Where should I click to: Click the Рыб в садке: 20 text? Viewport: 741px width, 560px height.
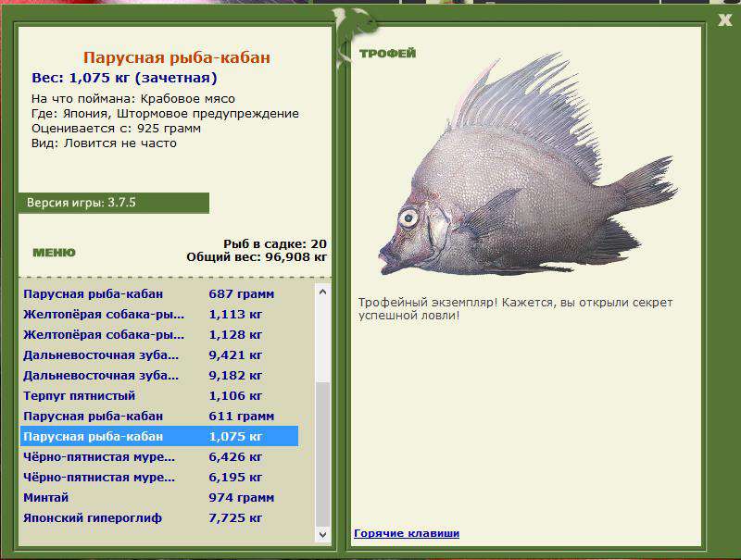pyautogui.click(x=275, y=244)
